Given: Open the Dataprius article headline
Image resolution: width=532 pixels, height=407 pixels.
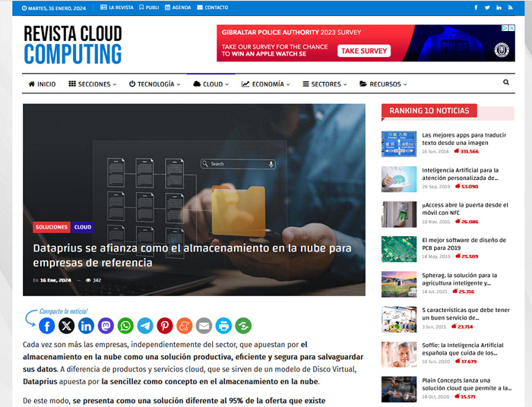Looking at the screenshot, I should (192, 255).
